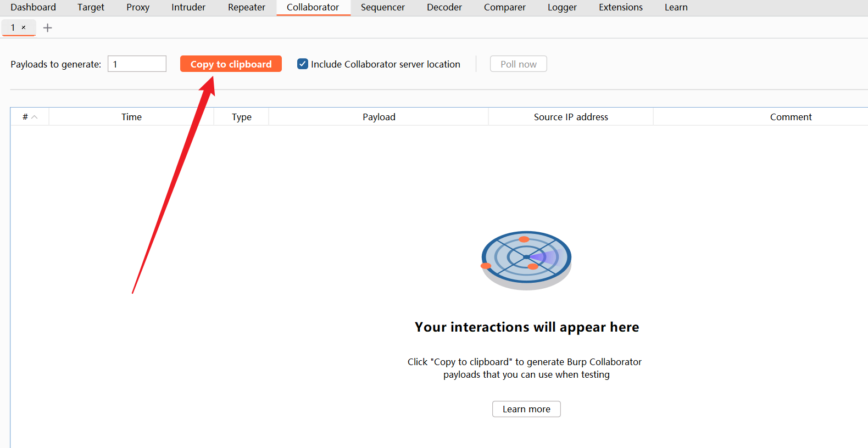Toggle Include Collaborator server location checkbox

[303, 64]
